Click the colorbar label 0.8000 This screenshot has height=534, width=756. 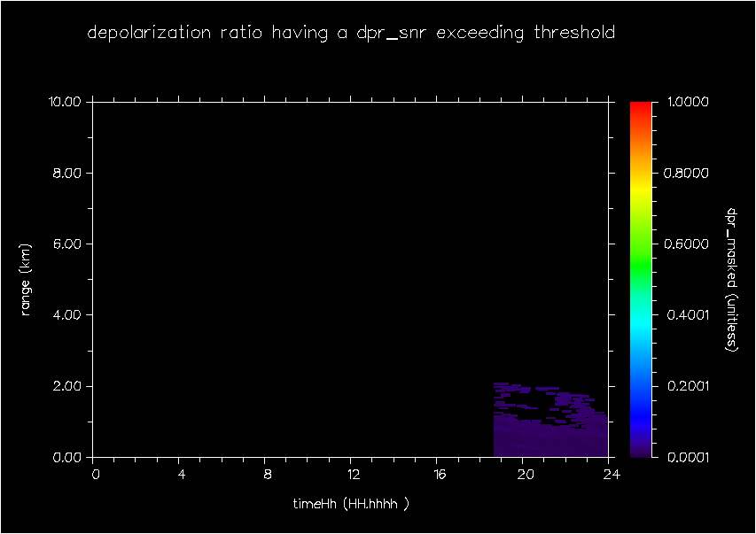click(x=687, y=173)
